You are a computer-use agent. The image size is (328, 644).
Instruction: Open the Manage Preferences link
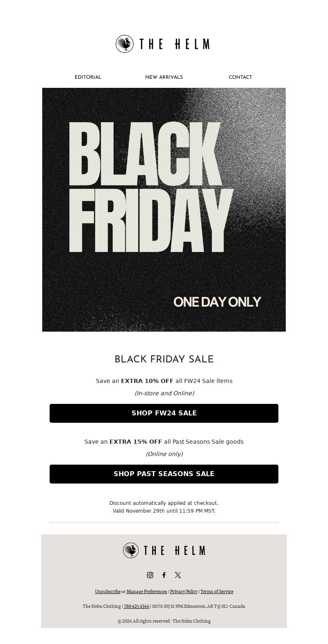coord(147,591)
